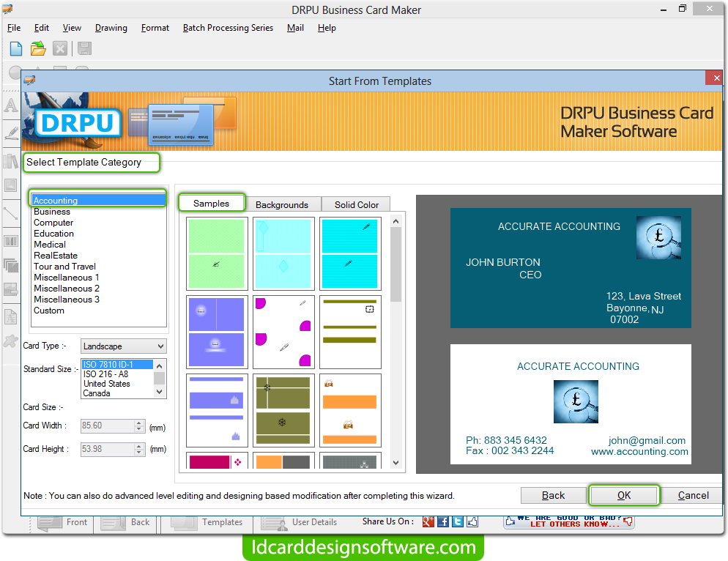Open a file with the folder icon

37,48
